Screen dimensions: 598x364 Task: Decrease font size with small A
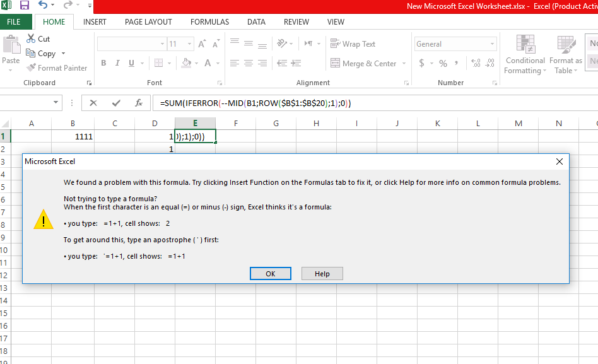pos(216,44)
